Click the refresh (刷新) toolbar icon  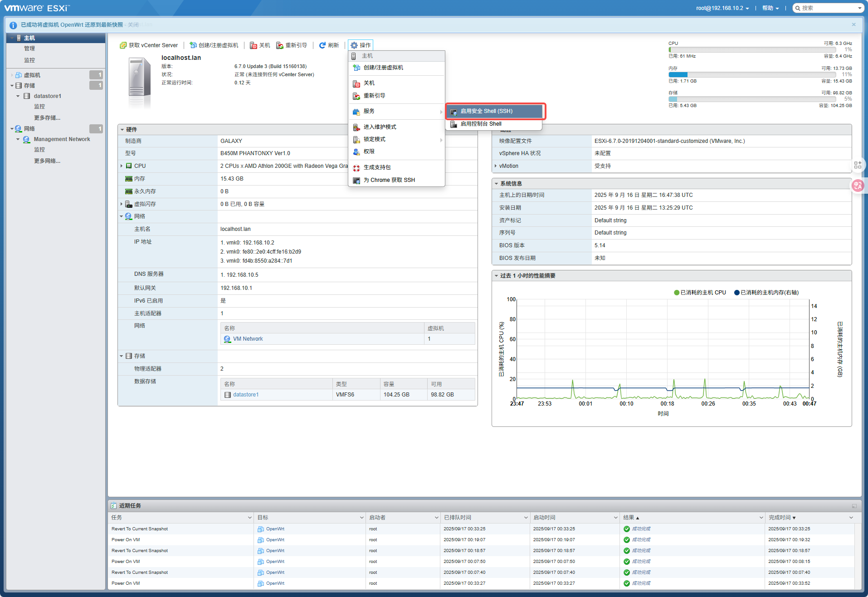tap(322, 45)
